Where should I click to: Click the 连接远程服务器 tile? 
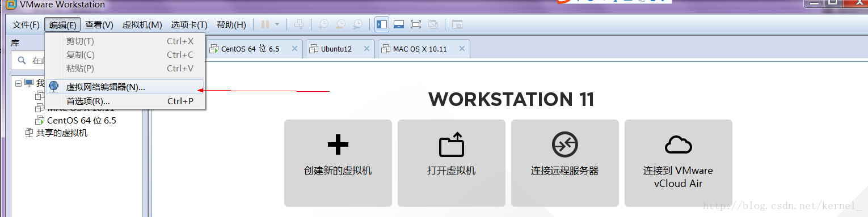coord(565,163)
